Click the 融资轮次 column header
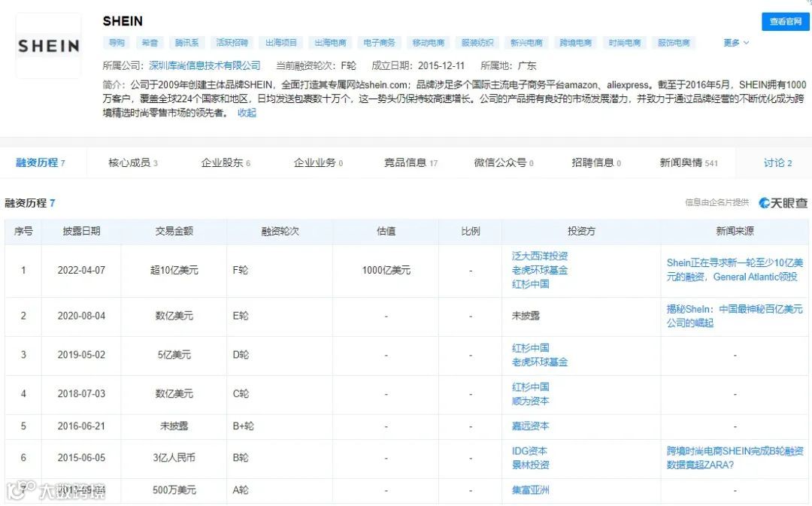 click(280, 232)
